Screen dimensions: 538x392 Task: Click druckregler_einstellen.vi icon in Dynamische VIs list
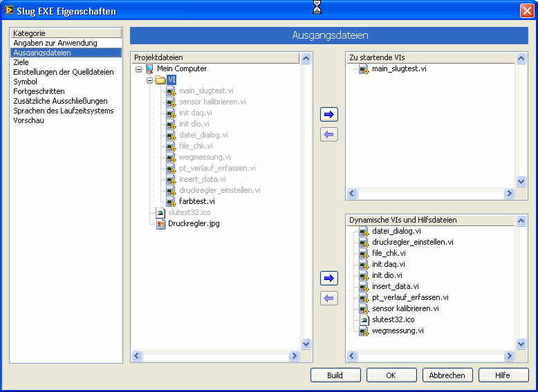pyautogui.click(x=364, y=243)
